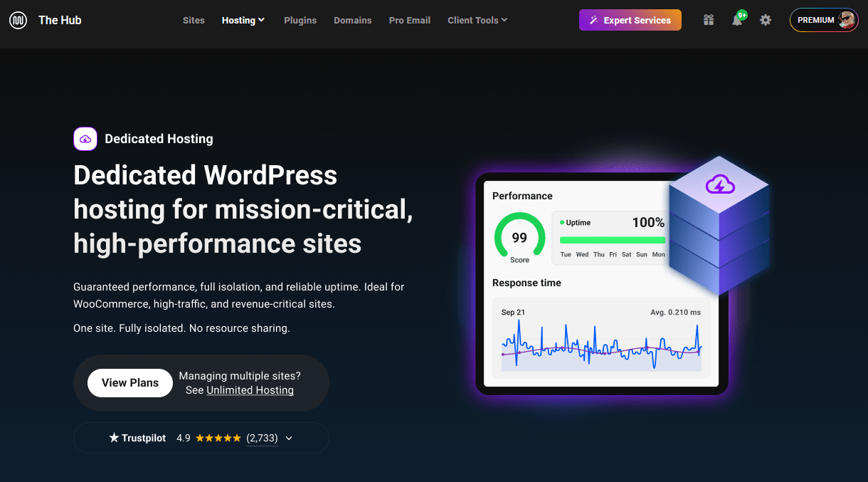Click the Uptime 100% card

pyautogui.click(x=610, y=238)
